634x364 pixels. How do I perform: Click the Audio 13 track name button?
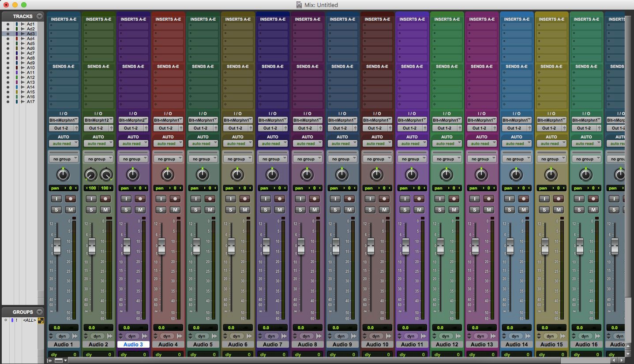482,345
